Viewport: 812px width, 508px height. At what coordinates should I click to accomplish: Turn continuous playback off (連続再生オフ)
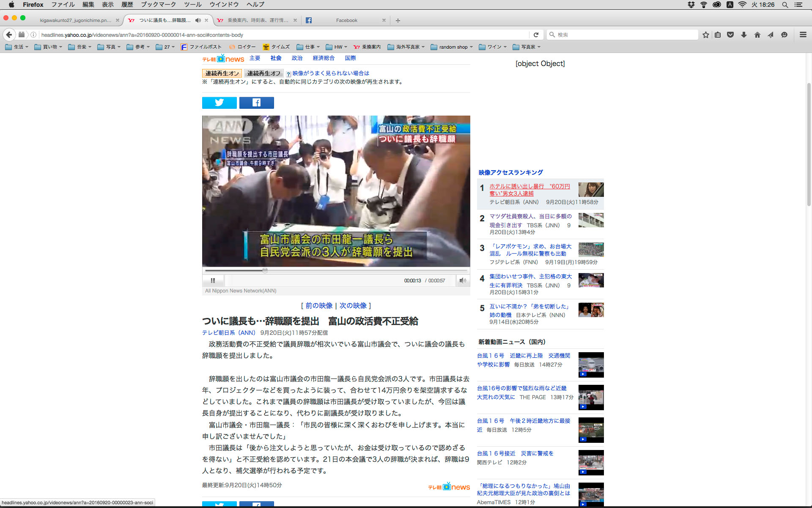[263, 73]
